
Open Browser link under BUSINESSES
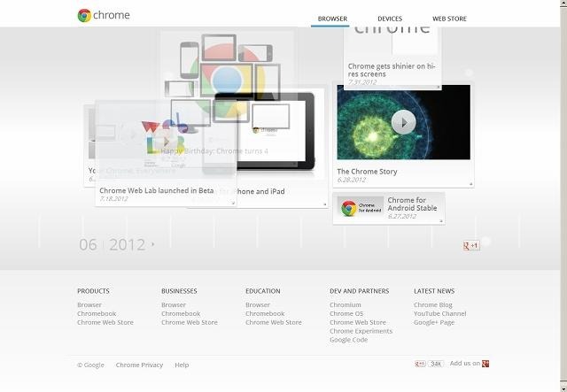174,305
